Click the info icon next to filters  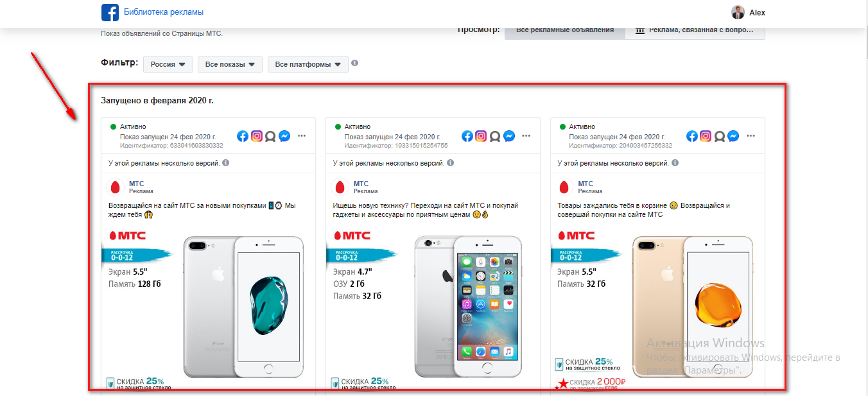[355, 64]
